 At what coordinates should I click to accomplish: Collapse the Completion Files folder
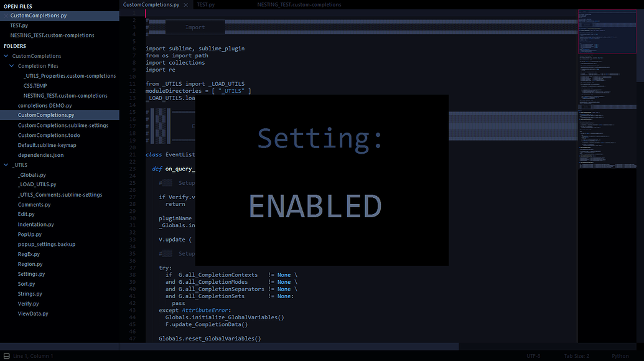coord(12,65)
